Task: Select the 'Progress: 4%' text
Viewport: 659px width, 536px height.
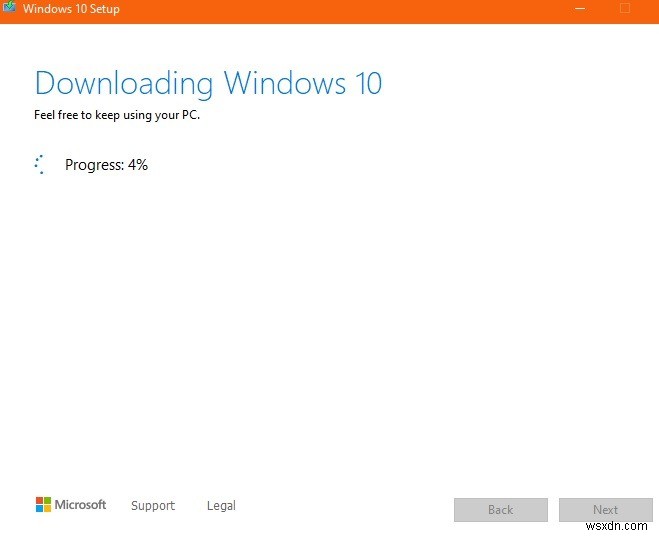Action: coord(106,165)
